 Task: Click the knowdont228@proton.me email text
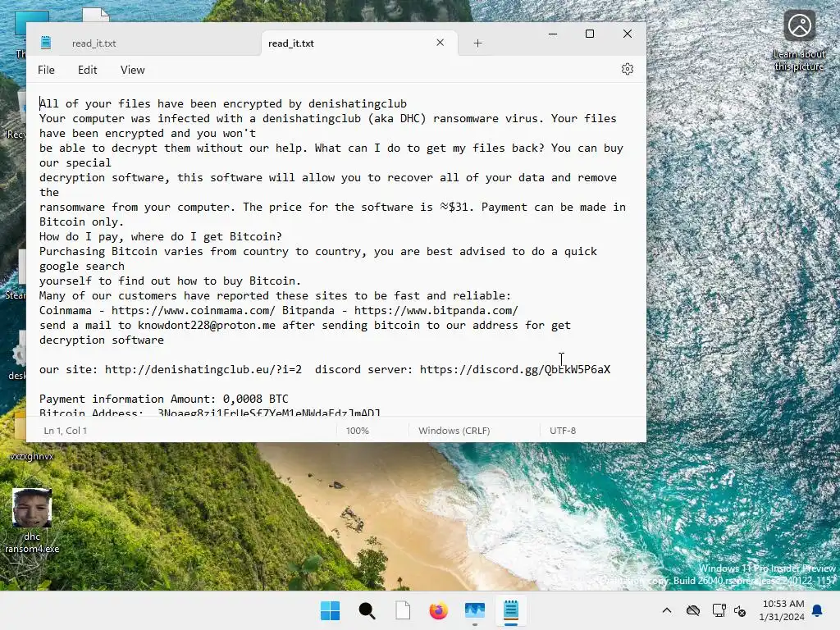pos(207,325)
